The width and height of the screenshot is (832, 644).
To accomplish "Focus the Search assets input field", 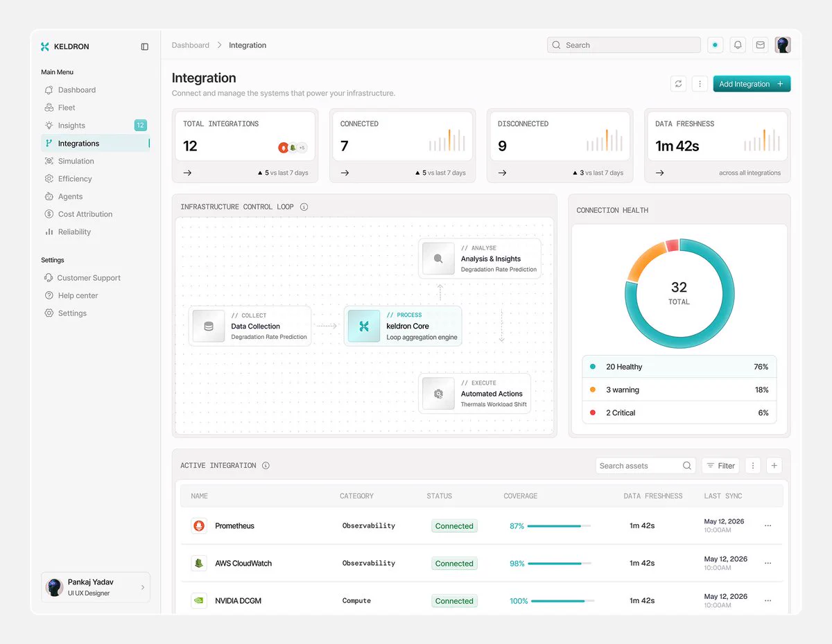I will click(x=645, y=466).
